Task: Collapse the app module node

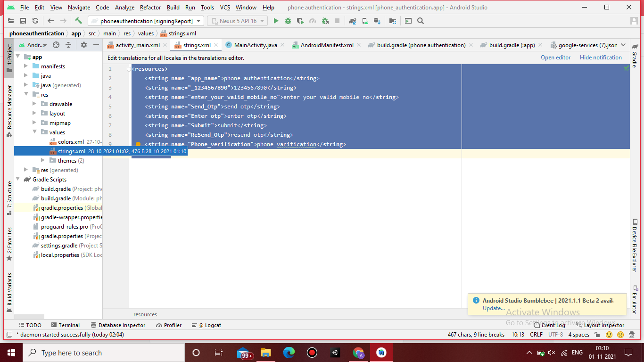Action: (x=18, y=57)
